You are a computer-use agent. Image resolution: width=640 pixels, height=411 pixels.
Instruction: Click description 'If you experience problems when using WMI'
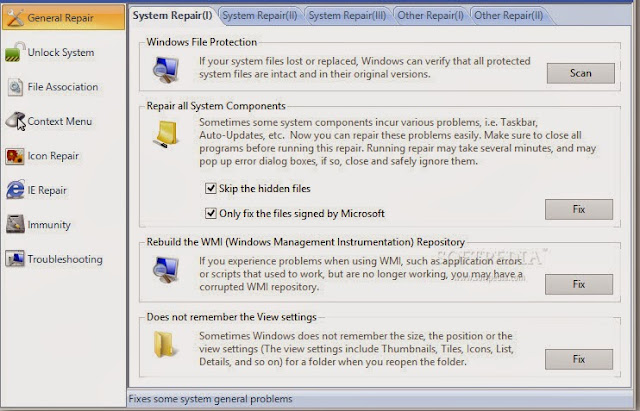361,274
